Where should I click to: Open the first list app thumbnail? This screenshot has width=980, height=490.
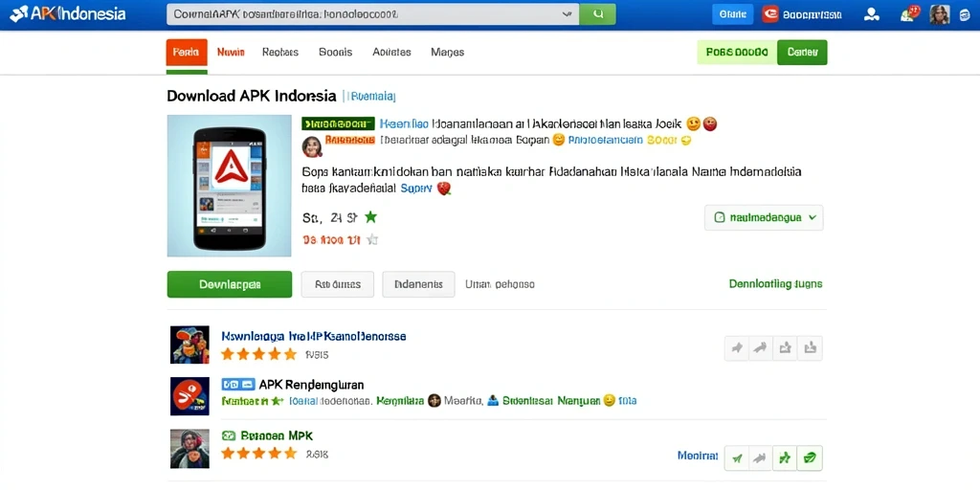click(189, 345)
